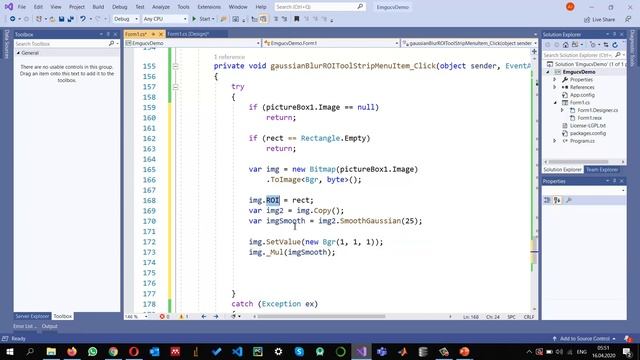Image resolution: width=640 pixels, height=360 pixels.
Task: Open the Analyze menu
Action: (161, 7)
